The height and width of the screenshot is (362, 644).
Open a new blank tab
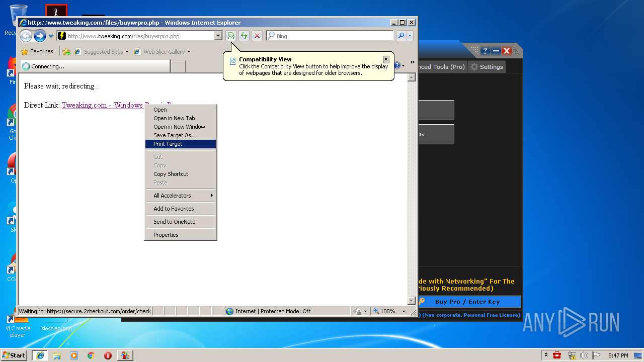[178, 66]
